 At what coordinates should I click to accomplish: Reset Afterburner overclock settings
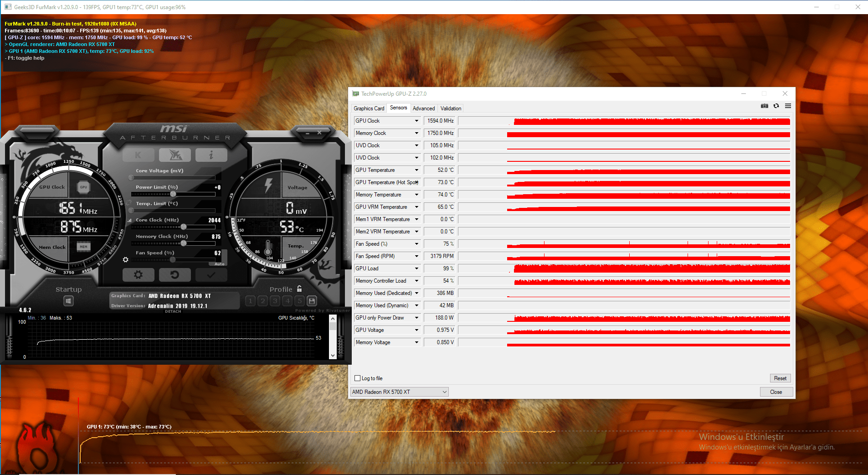pos(175,274)
